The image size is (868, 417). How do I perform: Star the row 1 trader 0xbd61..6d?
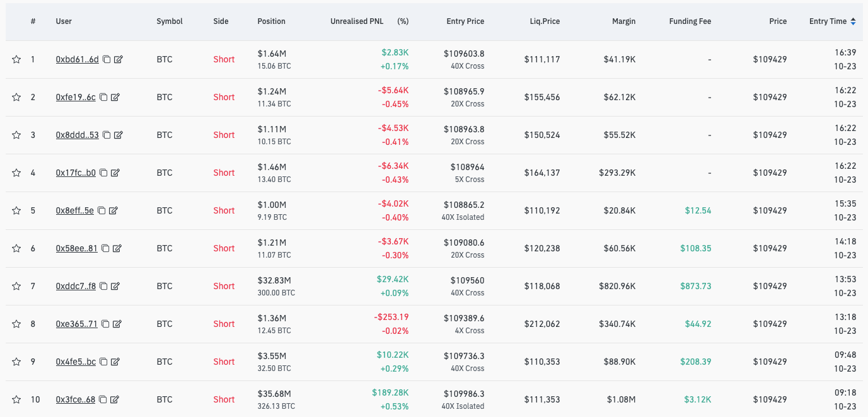(16, 60)
